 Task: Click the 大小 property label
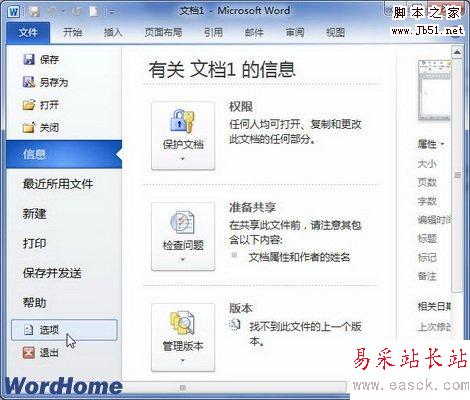(427, 164)
